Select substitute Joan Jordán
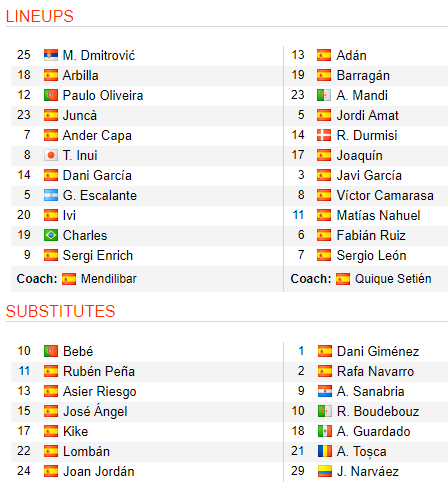This screenshot has height=488, width=448. 99,471
